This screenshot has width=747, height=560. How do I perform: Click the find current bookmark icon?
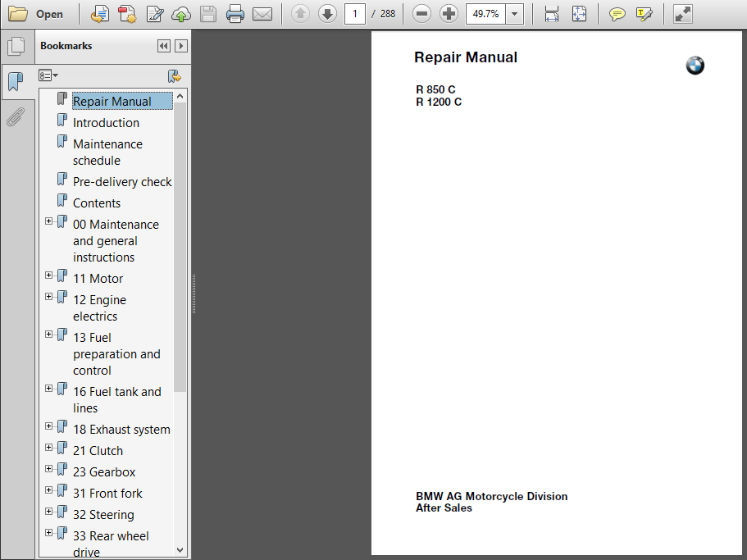[175, 76]
